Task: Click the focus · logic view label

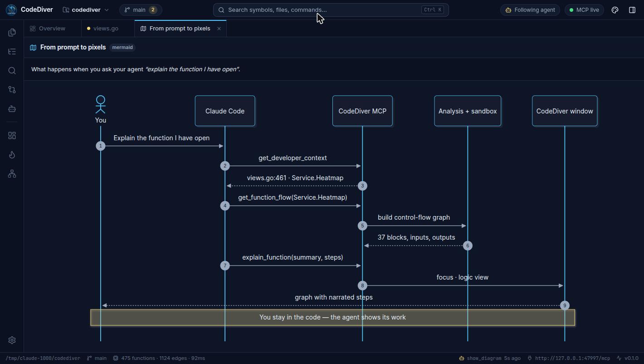Action: pyautogui.click(x=462, y=277)
